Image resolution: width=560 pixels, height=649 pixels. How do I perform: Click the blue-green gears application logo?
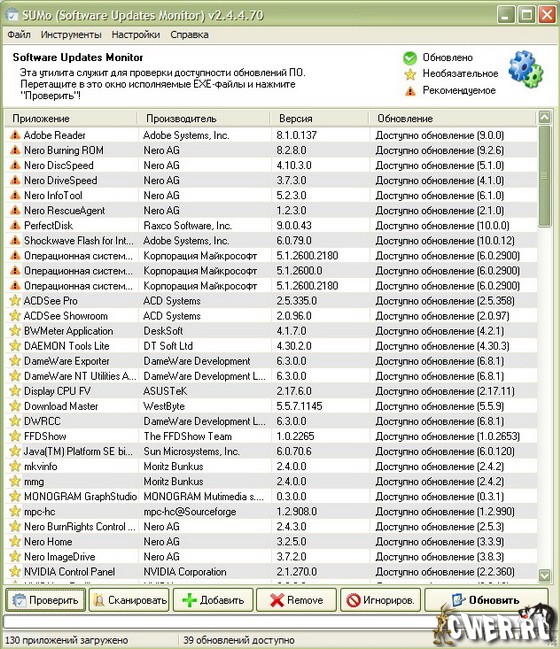tap(526, 69)
